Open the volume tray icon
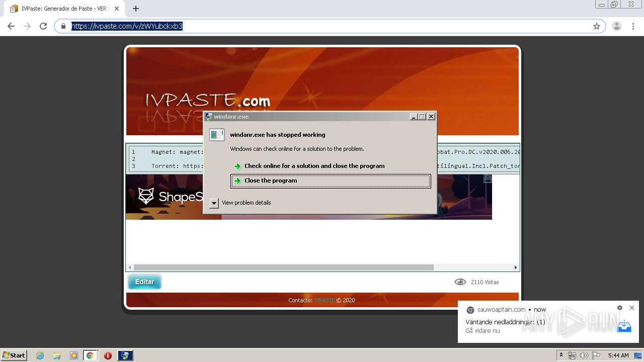 tap(584, 355)
